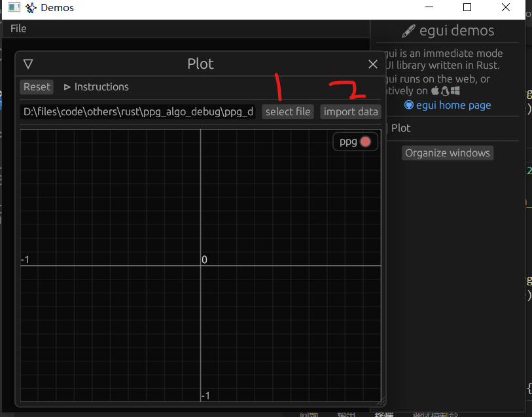
Task: Toggle the ppg legend entry
Action: click(x=355, y=141)
